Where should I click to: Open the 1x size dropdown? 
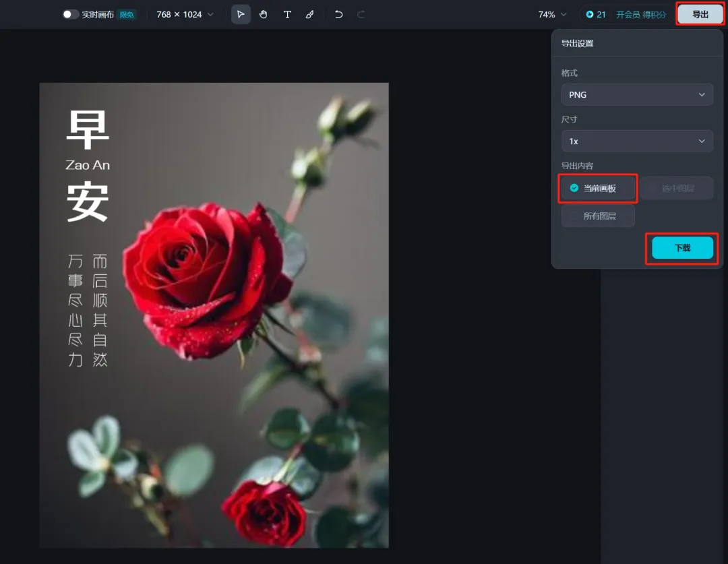[636, 141]
